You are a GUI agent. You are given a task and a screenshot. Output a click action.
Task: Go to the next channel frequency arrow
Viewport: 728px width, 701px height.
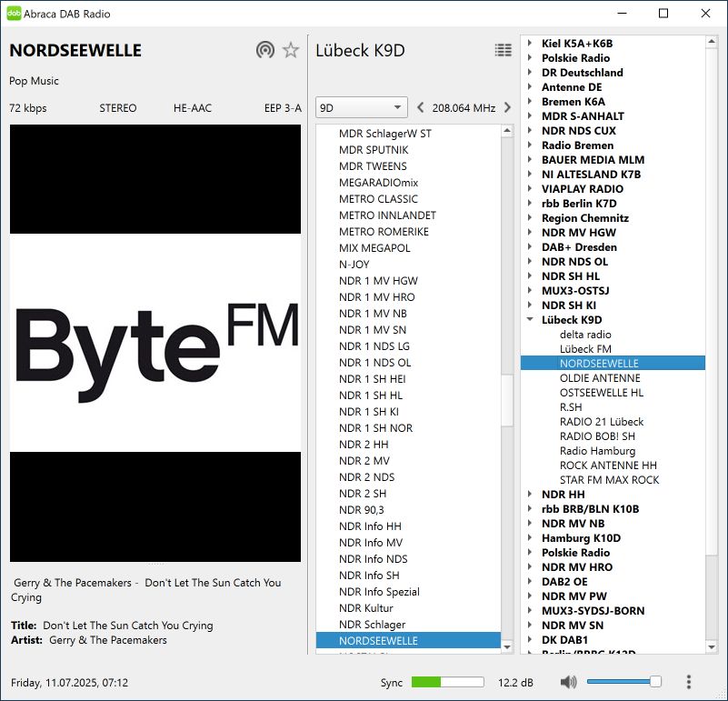click(x=507, y=107)
